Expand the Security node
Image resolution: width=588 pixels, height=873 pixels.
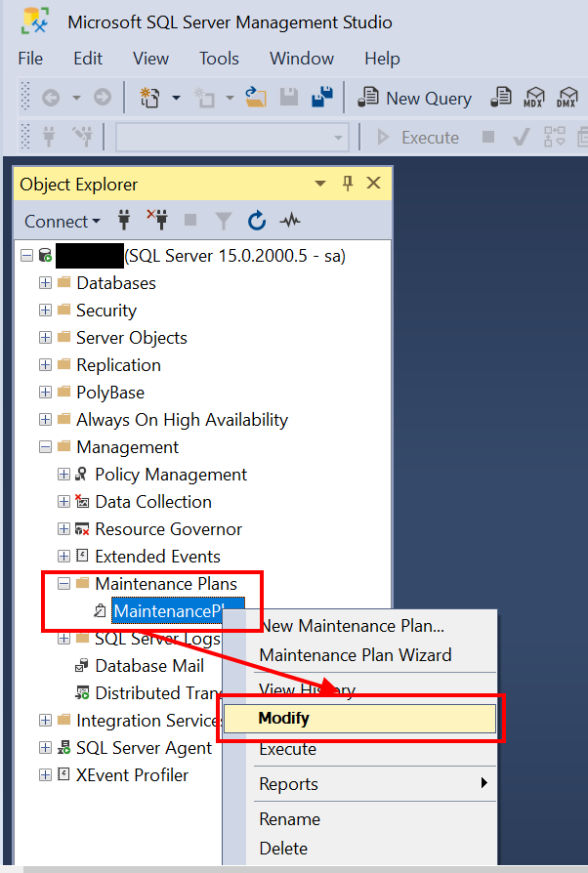point(45,311)
